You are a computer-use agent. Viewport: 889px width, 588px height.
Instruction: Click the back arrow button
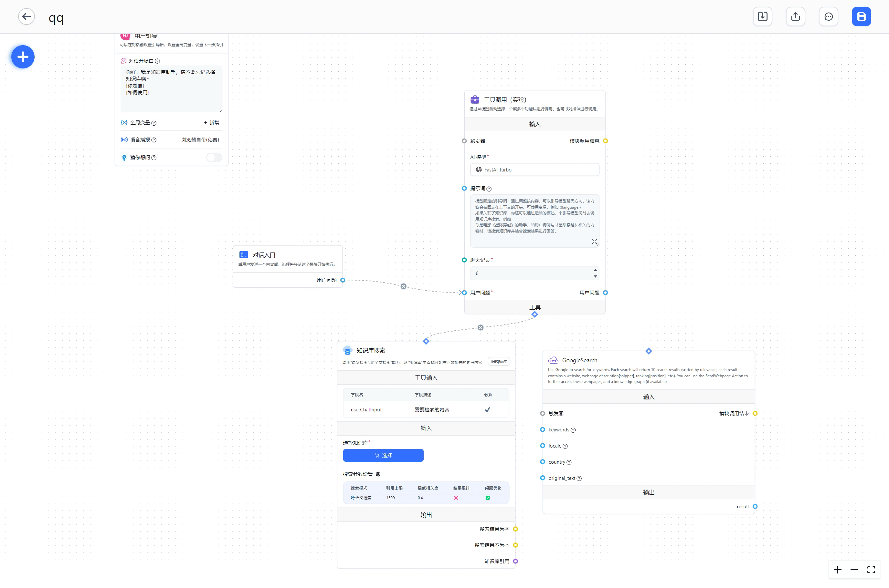pos(26,16)
